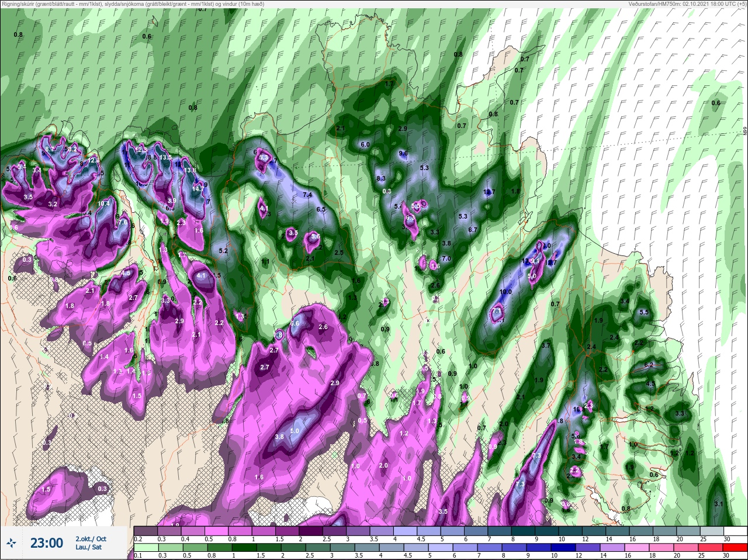Click the 9.6 precipitation value on the map
This screenshot has width=748, height=560.
(403, 153)
